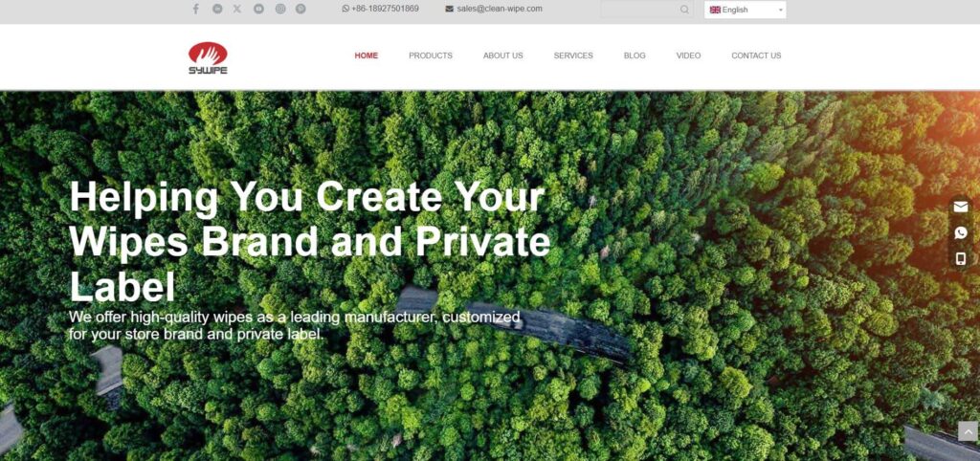Open the Facebook social icon
This screenshot has height=461, width=980.
(195, 9)
